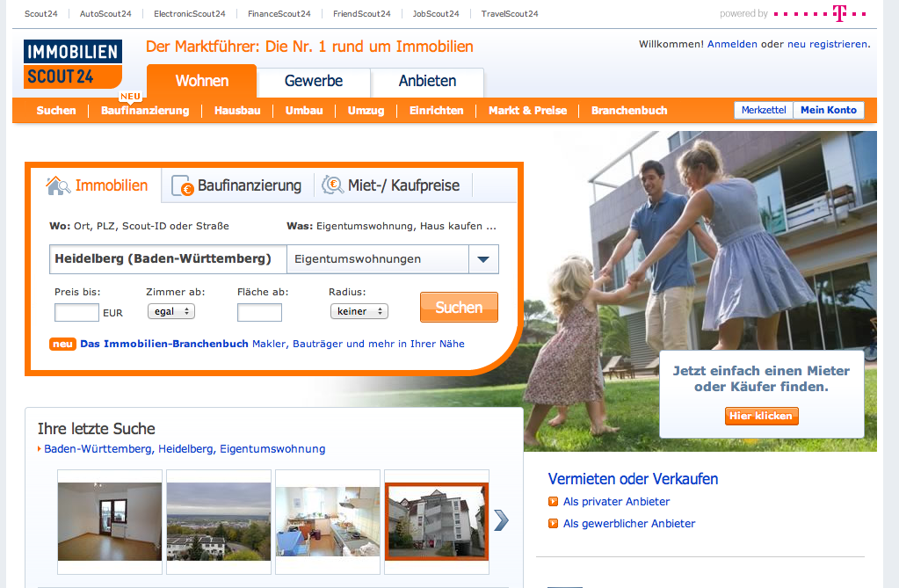
Task: Open Umzug in the navigation bar
Action: (x=366, y=110)
